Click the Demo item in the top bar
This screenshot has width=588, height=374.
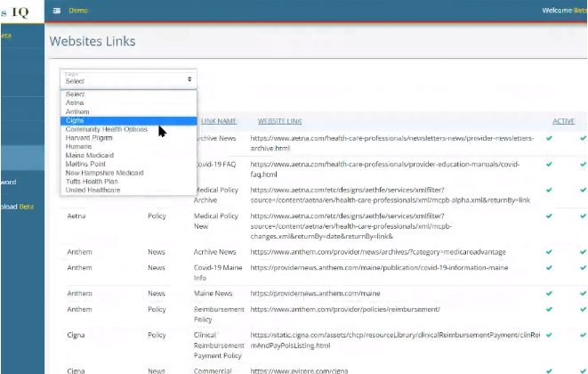[78, 11]
